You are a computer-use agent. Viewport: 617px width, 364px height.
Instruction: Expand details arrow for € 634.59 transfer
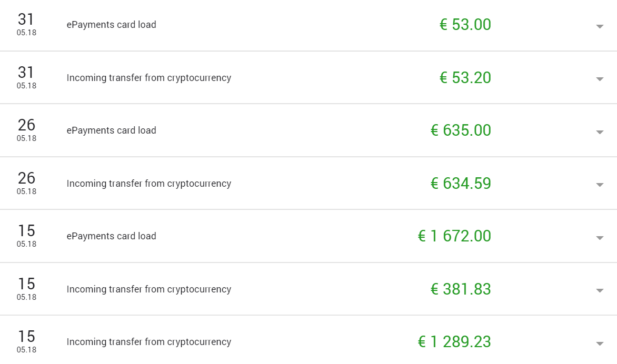[600, 185]
